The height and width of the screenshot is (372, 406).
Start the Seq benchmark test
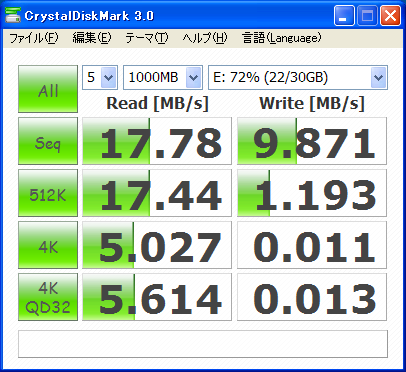click(x=48, y=141)
